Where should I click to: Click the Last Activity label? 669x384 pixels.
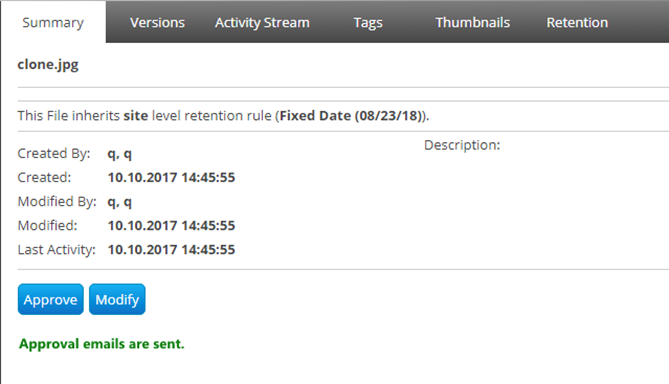tap(56, 250)
